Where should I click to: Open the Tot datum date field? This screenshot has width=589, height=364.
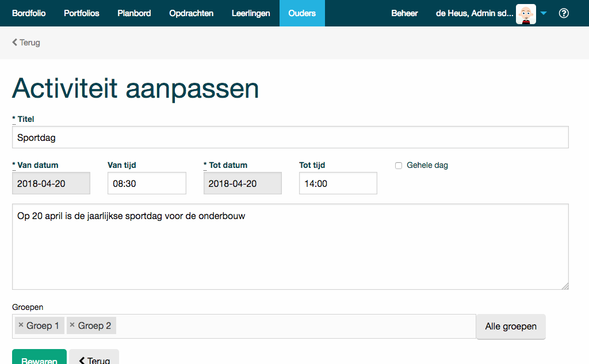click(243, 183)
